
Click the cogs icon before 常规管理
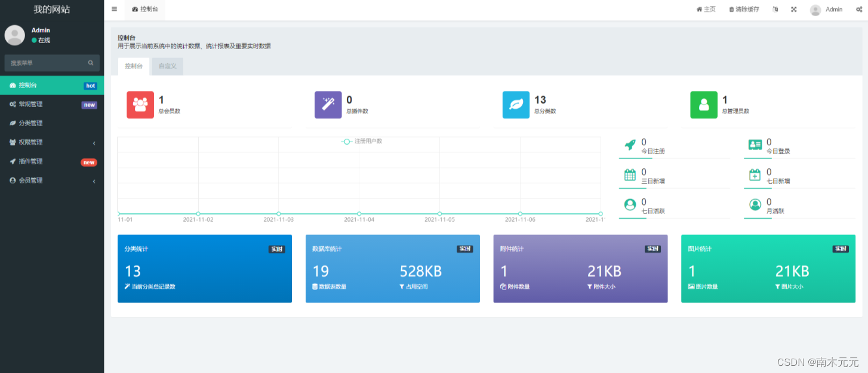[13, 104]
